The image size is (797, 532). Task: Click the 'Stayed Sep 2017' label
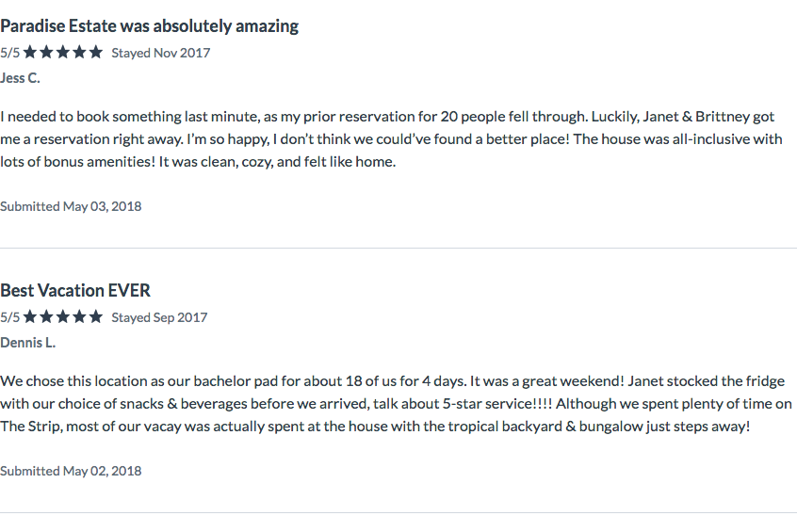coord(159,317)
